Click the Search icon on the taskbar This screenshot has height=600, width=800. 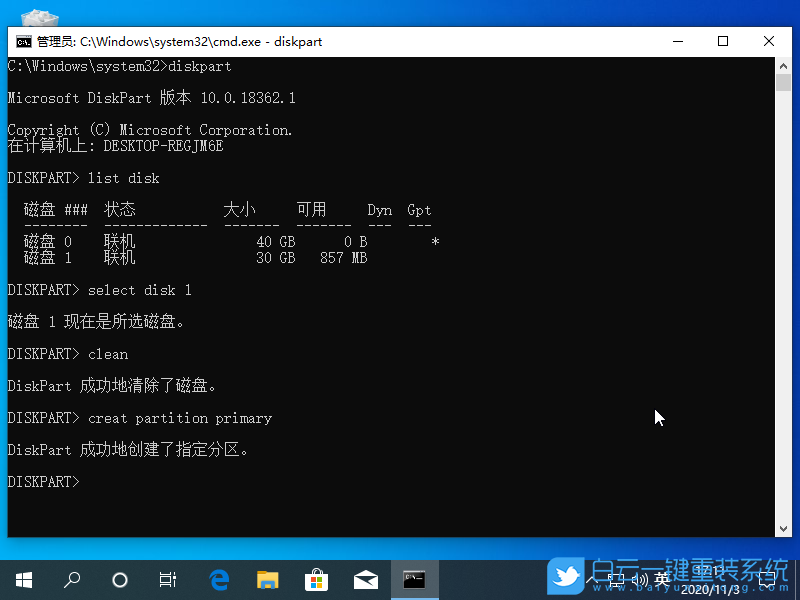pos(71,580)
